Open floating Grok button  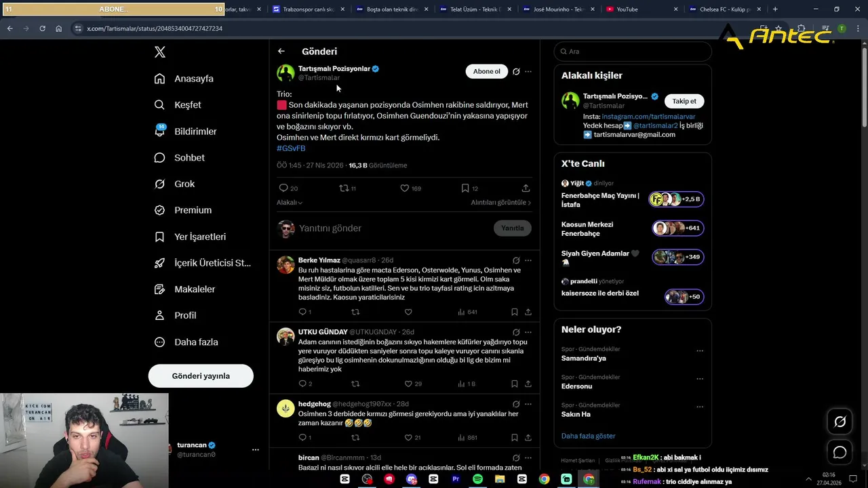click(840, 422)
